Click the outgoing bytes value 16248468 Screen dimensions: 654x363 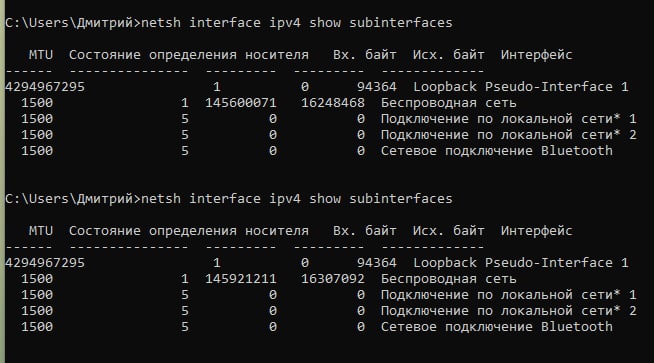click(x=333, y=103)
